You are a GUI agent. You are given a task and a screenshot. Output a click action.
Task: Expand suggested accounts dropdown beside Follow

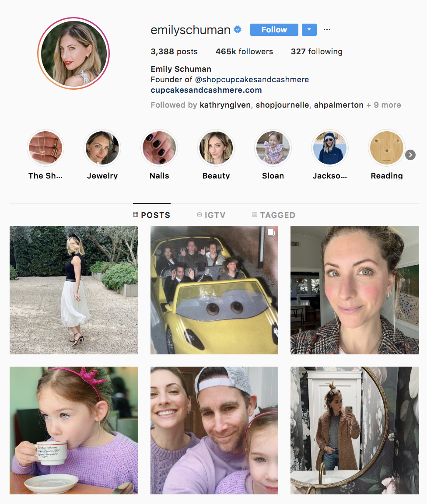[x=309, y=30]
